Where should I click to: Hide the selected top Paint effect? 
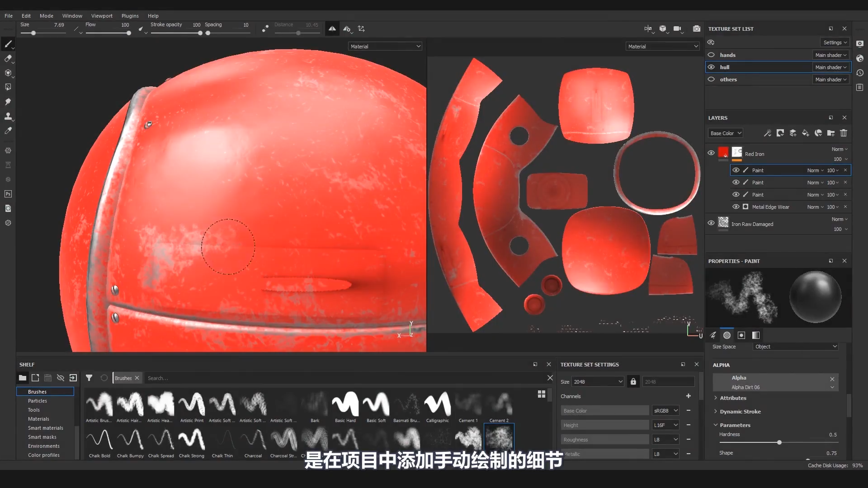[736, 170]
